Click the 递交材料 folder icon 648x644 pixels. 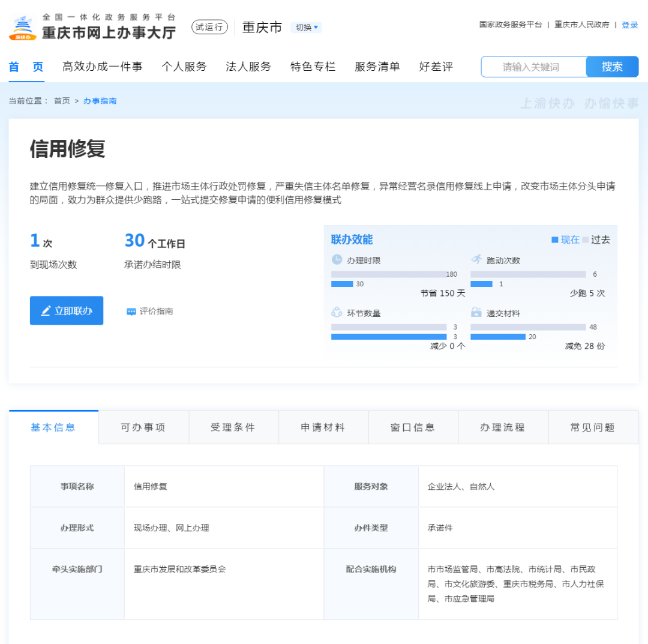pos(476,313)
